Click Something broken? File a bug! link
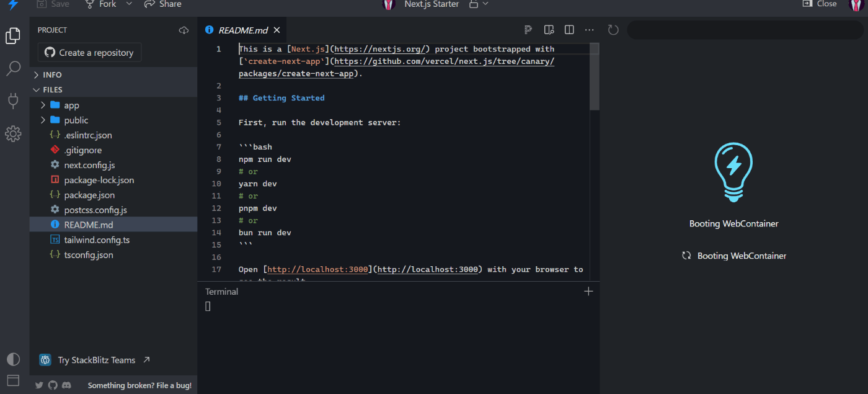The height and width of the screenshot is (394, 868). click(139, 385)
